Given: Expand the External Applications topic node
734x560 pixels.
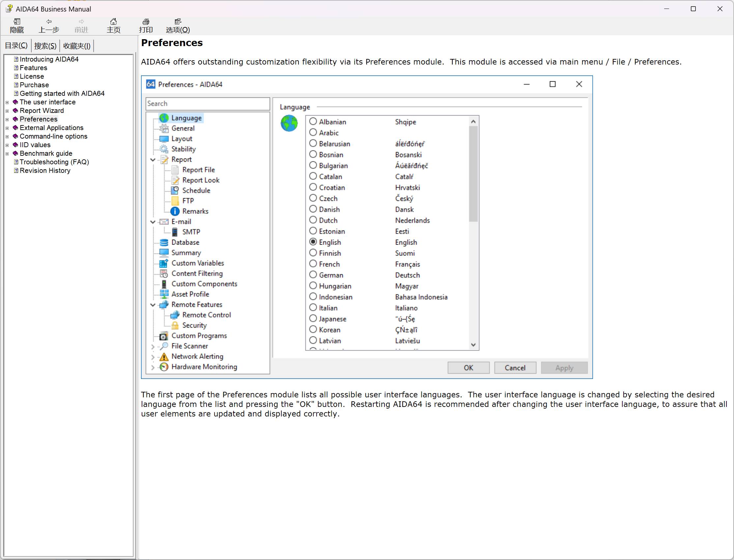Looking at the screenshot, I should click(7, 128).
